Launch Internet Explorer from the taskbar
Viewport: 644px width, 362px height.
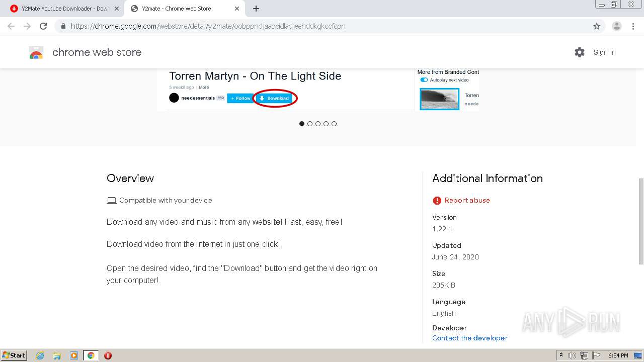40,355
